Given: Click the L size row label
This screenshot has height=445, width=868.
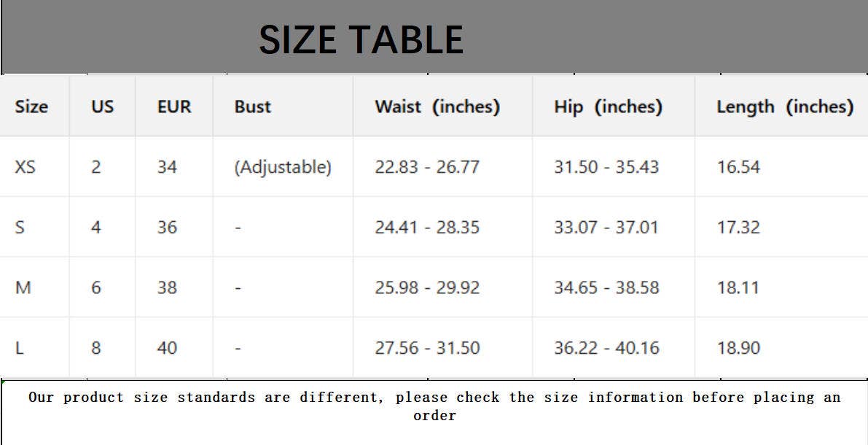Looking at the screenshot, I should point(19,348).
